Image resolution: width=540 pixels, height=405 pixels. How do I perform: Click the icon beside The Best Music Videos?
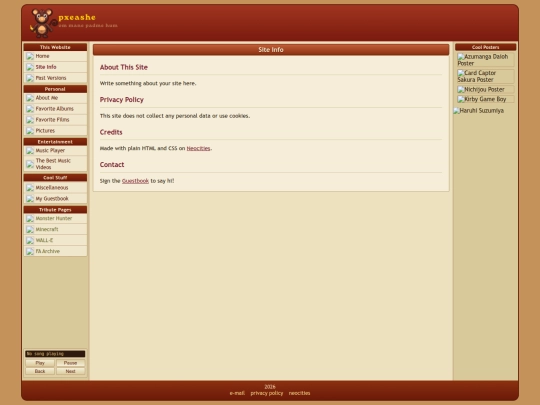[30, 164]
